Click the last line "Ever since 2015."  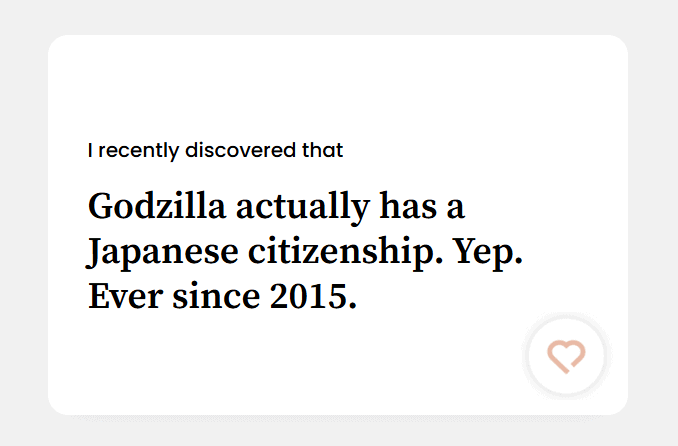[x=222, y=297]
